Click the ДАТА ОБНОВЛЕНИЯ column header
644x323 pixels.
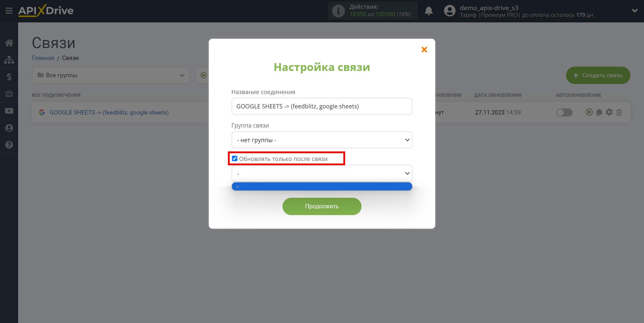click(x=498, y=95)
